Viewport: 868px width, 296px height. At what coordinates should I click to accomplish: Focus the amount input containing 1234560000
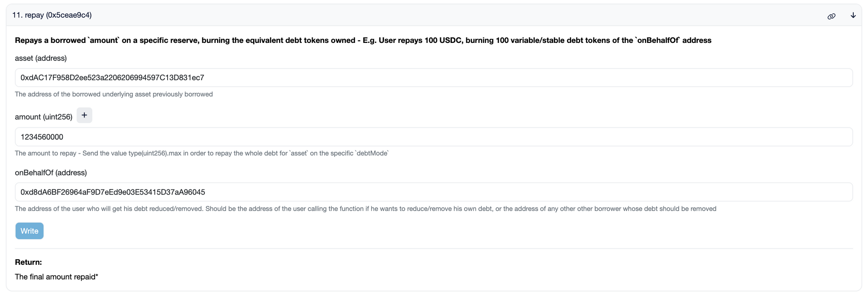tap(434, 137)
